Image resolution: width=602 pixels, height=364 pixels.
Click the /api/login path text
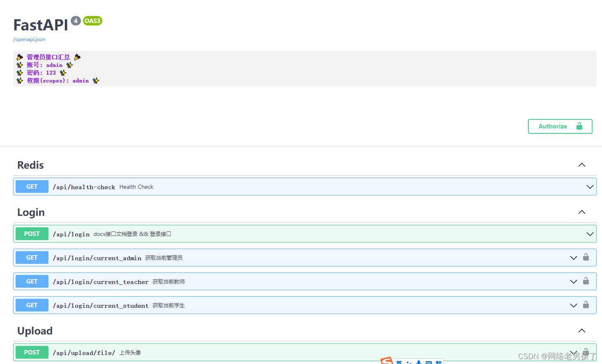click(x=71, y=234)
